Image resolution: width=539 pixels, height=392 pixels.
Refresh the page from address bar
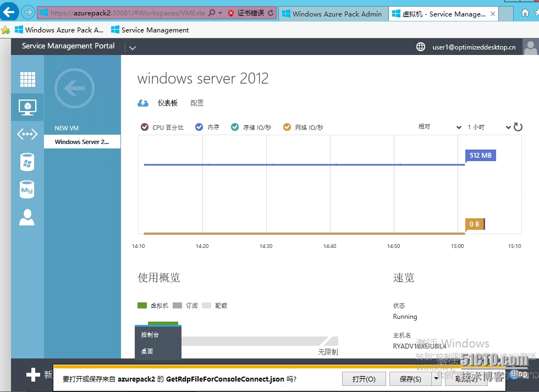click(271, 13)
